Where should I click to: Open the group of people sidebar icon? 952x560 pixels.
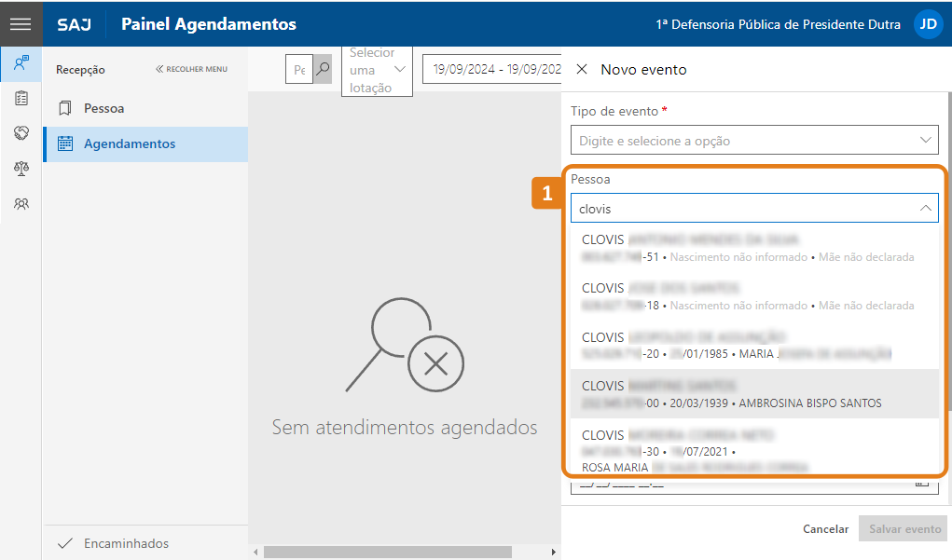tap(21, 204)
